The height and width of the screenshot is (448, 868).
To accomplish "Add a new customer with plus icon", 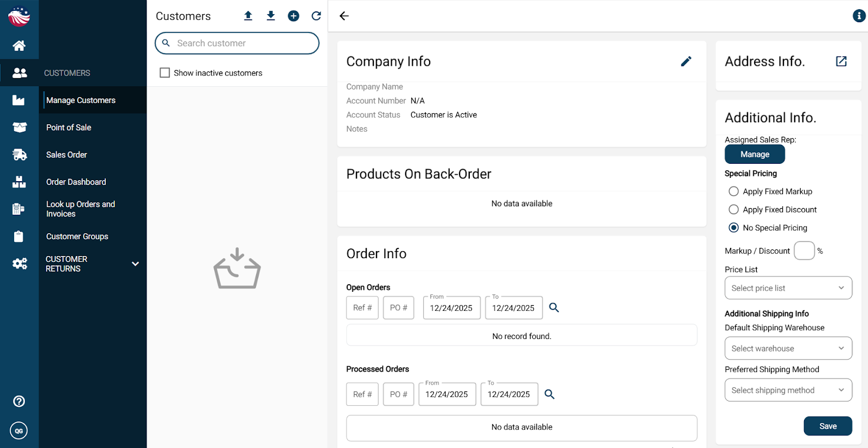I will (x=293, y=16).
